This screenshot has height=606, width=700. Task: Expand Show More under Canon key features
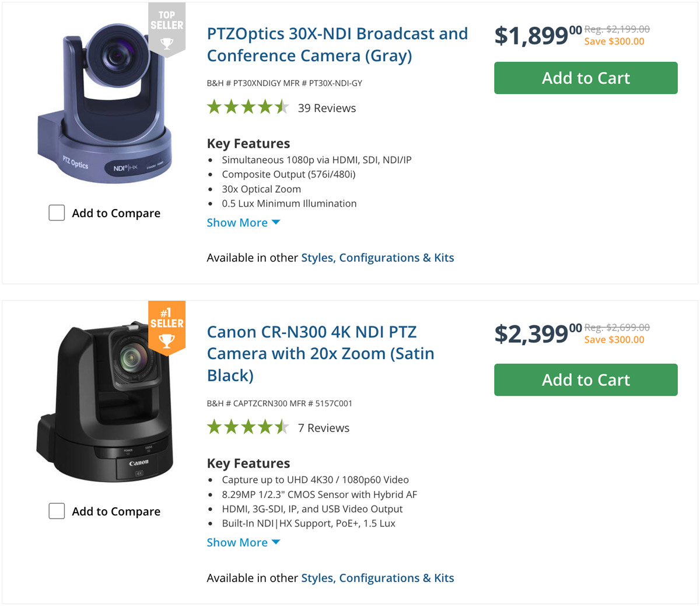pos(237,542)
